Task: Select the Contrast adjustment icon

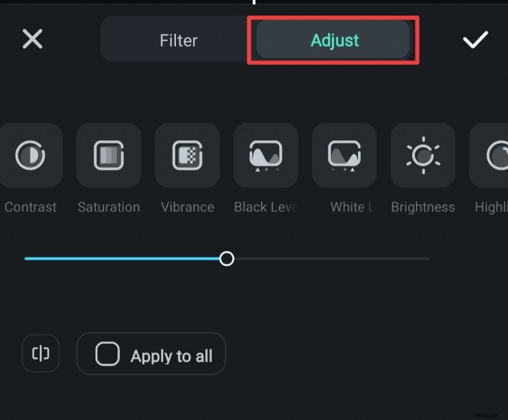Action: [x=30, y=156]
